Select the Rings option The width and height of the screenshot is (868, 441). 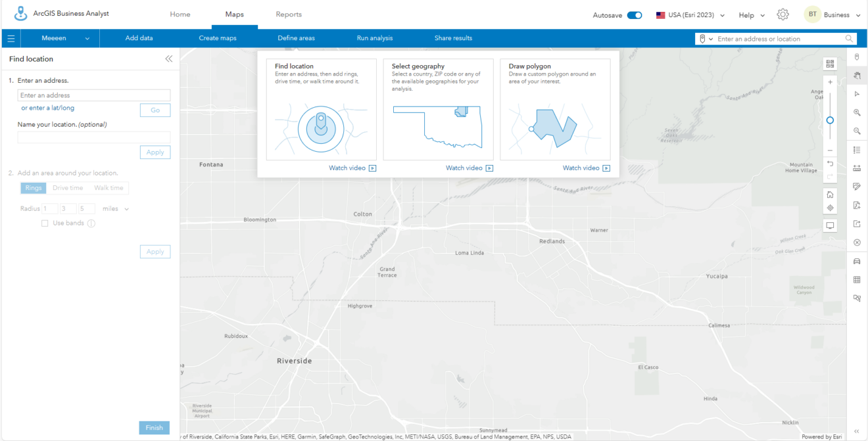coord(34,188)
